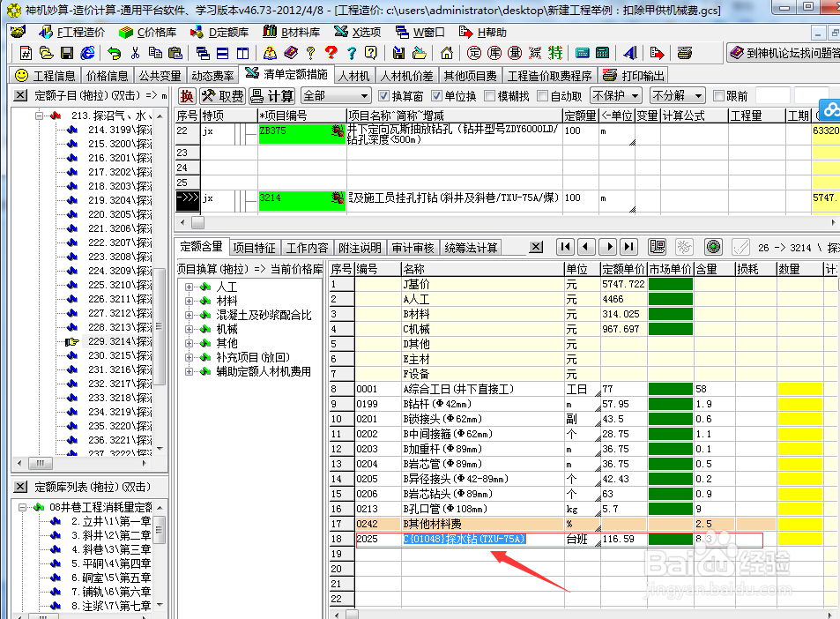Select tree item 5.平硐\4\第四章
The width and height of the screenshot is (840, 619).
[x=111, y=563]
